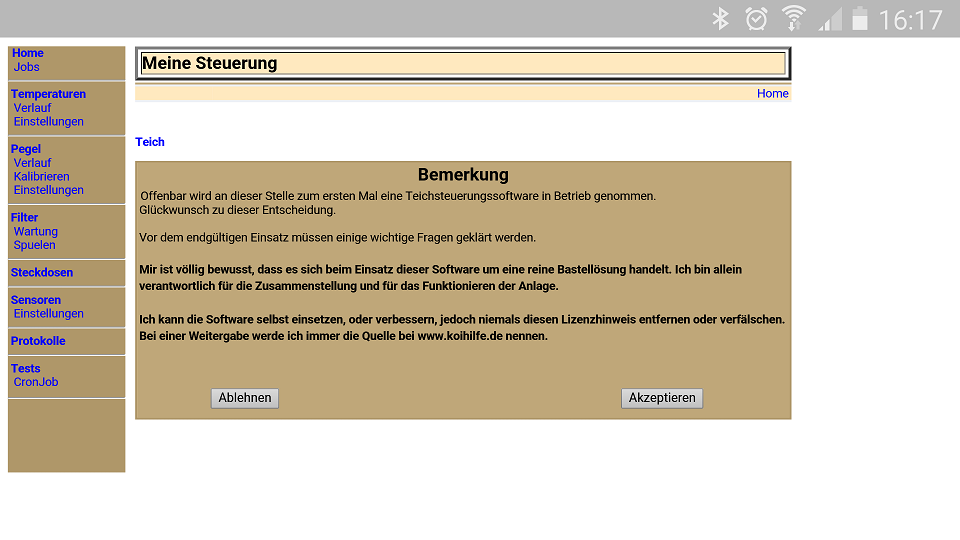Open CronJob under Tests
The width and height of the screenshot is (960, 540).
click(36, 382)
